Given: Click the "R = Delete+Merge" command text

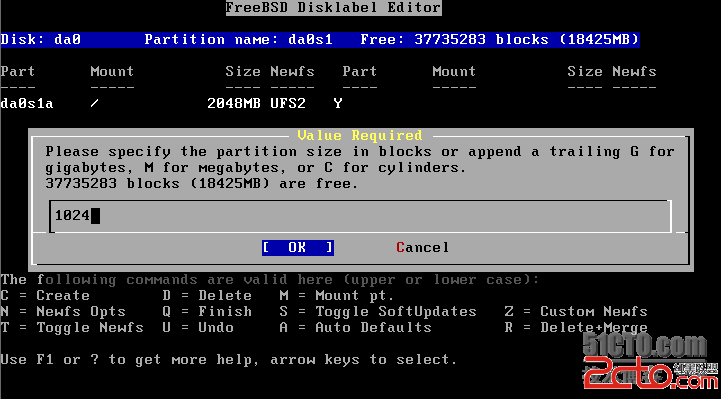Looking at the screenshot, I should point(576,328).
